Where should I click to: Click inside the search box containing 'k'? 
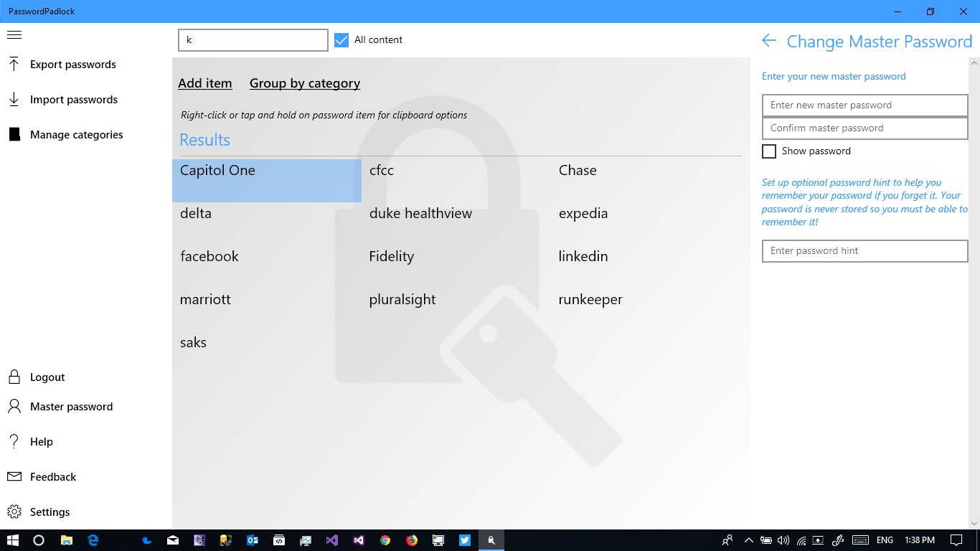point(253,39)
